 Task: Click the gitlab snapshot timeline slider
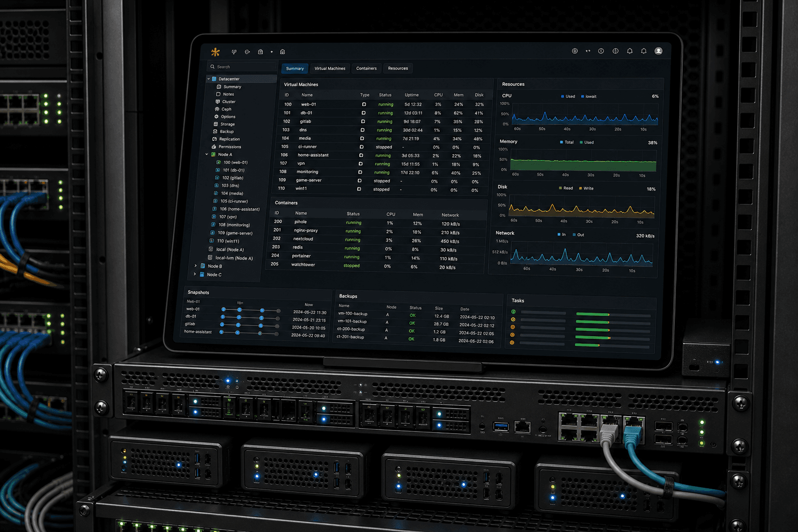250,326
